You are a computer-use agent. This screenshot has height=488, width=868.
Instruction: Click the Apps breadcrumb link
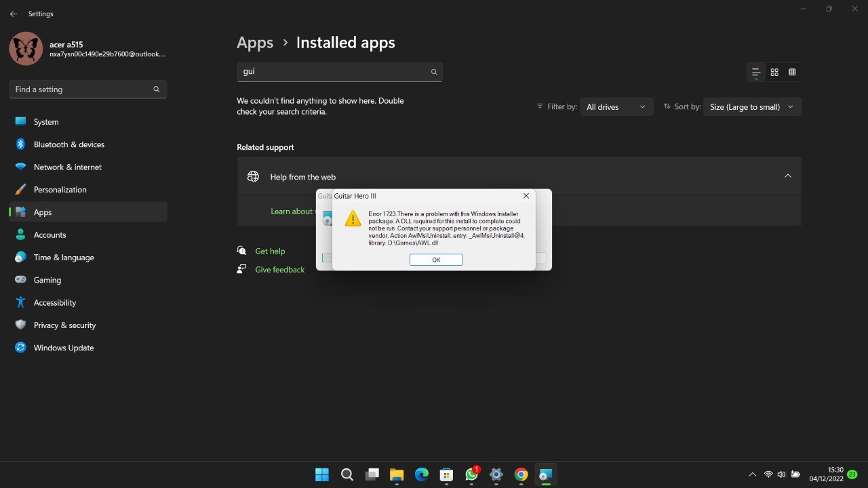(255, 43)
